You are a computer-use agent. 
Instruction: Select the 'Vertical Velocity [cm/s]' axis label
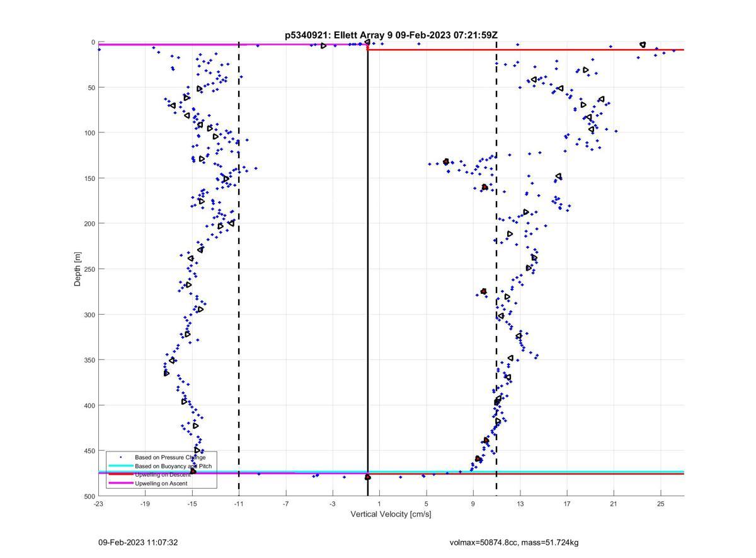391,514
